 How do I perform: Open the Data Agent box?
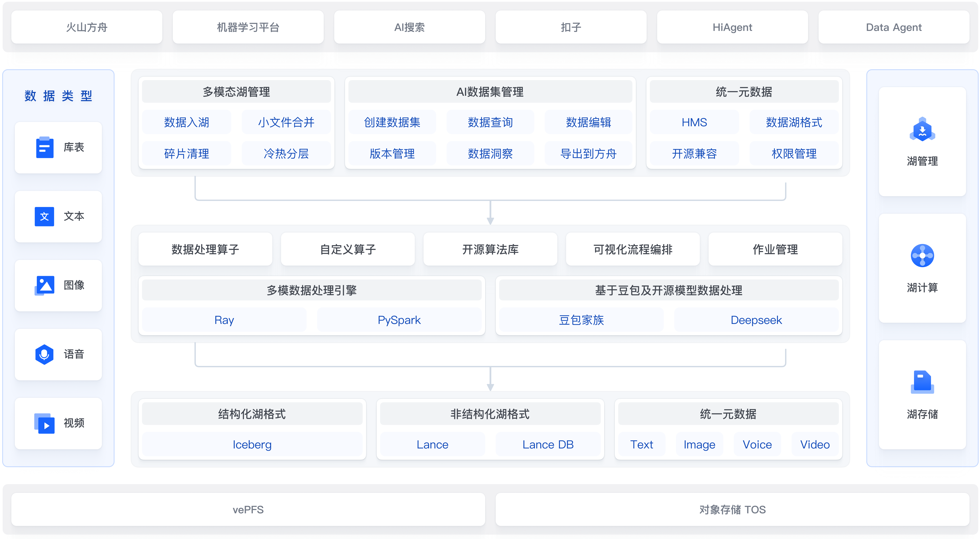[894, 27]
